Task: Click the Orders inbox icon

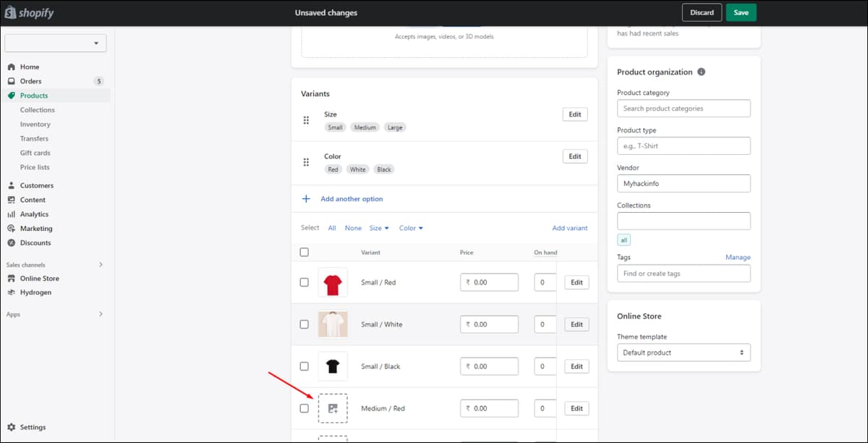Action: point(11,81)
